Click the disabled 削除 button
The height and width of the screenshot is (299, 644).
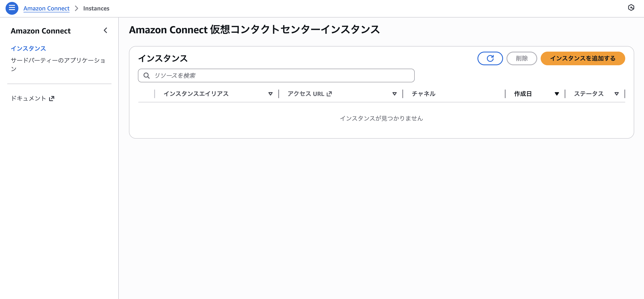point(522,58)
